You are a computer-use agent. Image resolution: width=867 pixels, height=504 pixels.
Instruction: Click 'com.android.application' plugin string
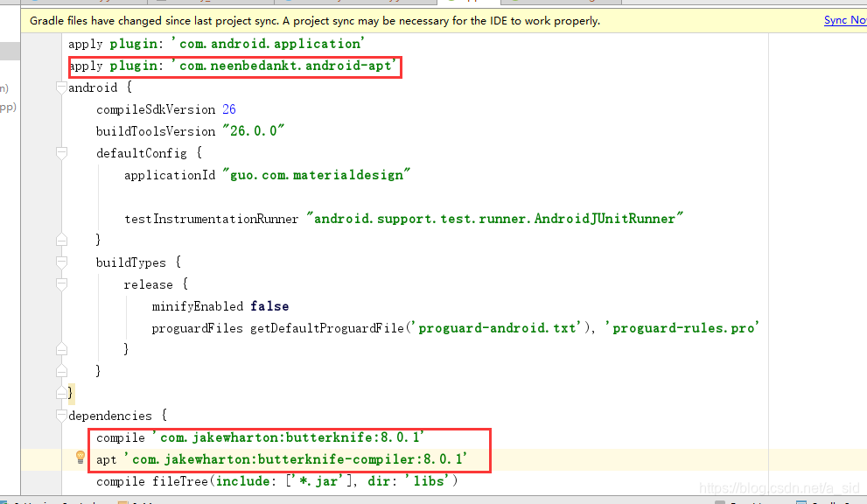(268, 44)
